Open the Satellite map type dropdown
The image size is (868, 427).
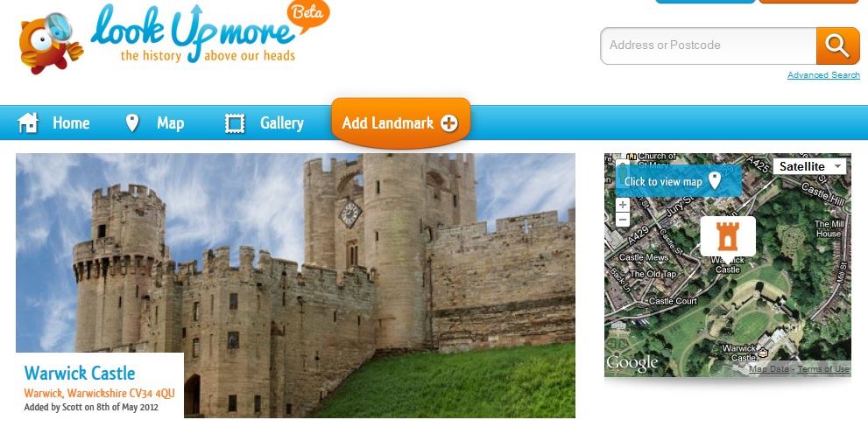[x=809, y=166]
